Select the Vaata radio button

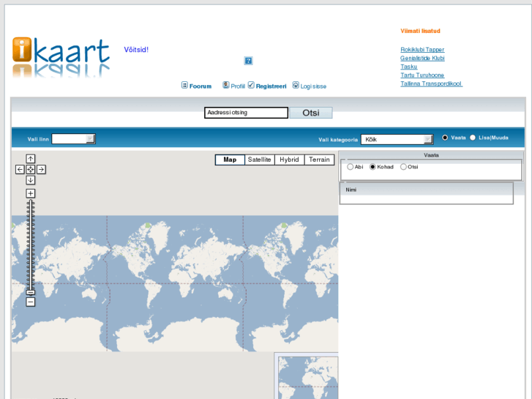coord(445,138)
